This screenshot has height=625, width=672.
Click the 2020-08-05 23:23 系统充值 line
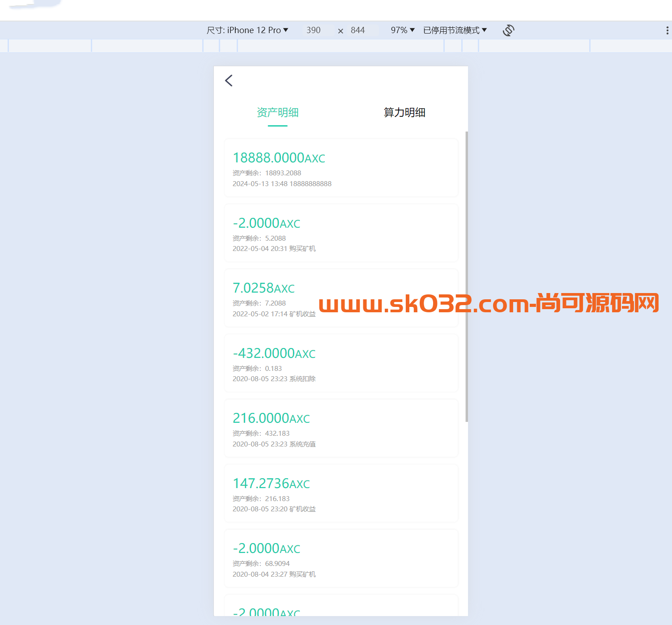tap(274, 444)
